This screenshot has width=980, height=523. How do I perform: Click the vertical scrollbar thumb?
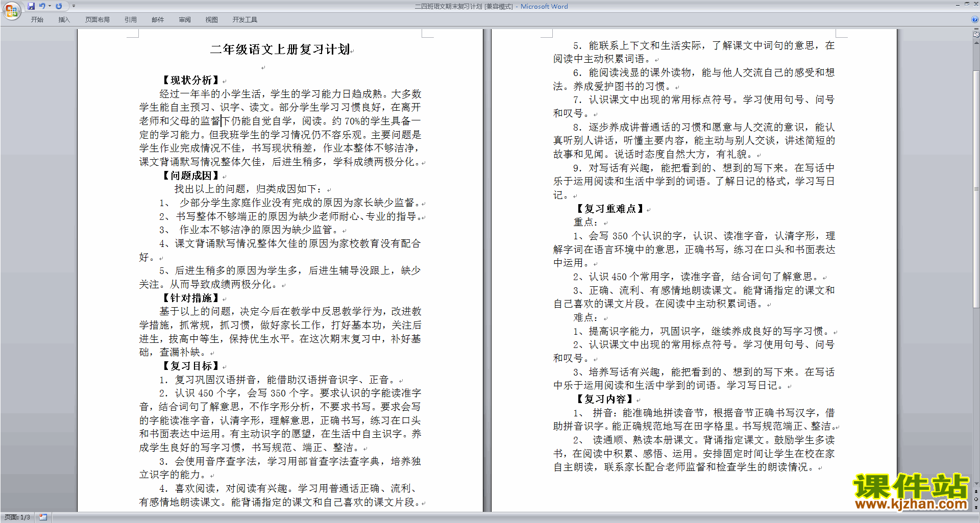coord(976,189)
